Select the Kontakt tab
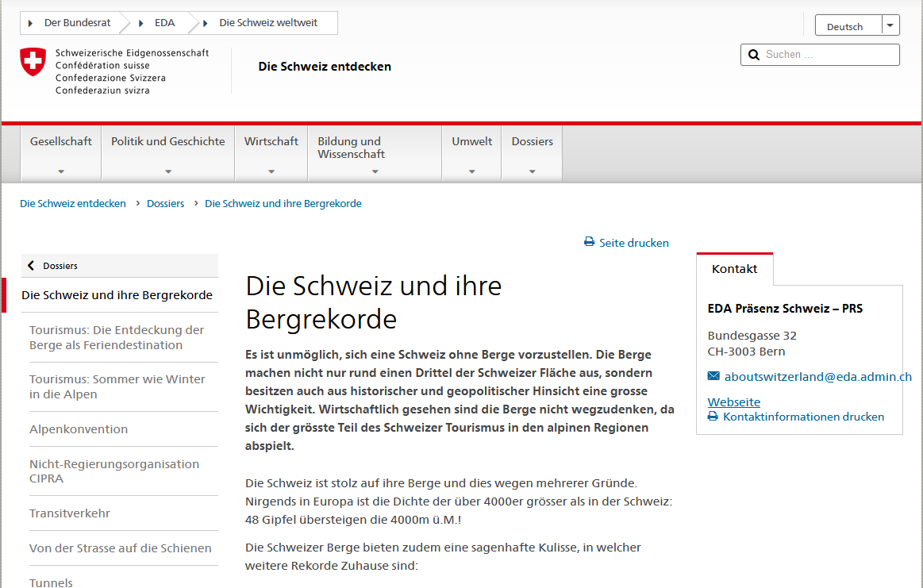Screen dimensions: 923x588 [x=734, y=269]
